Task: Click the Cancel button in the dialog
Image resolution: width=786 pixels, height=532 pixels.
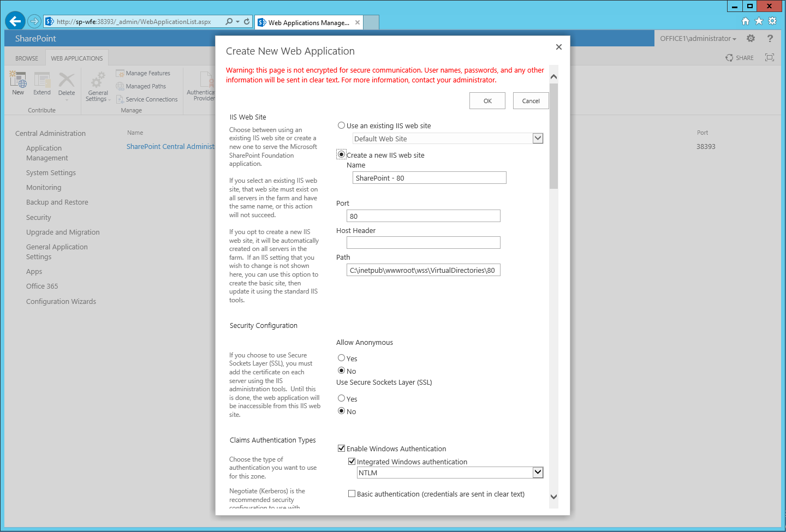Action: [531, 101]
